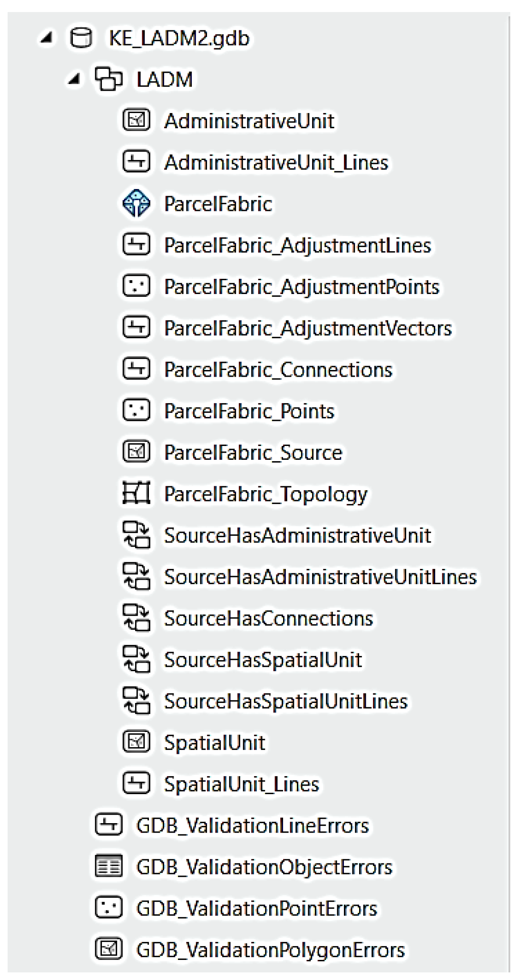The height and width of the screenshot is (980, 521).
Task: Click the KE_LADM2.gdb database icon
Action: click(x=81, y=38)
